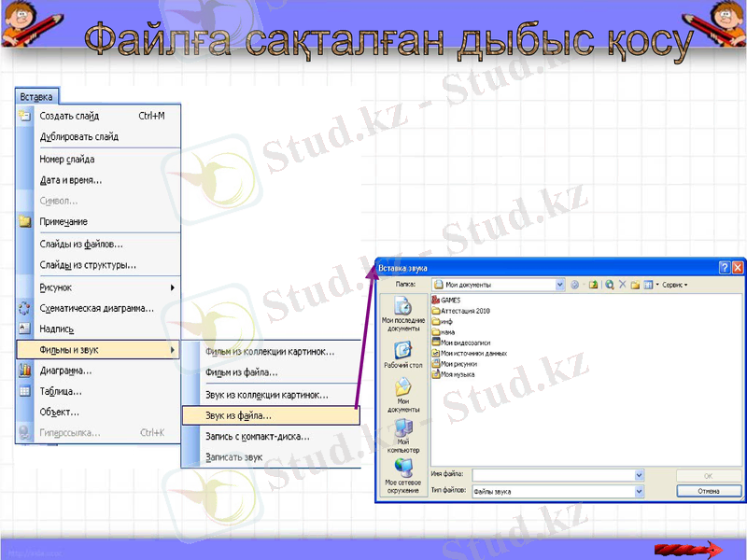Image resolution: width=747 pixels, height=560 pixels.
Task: Open the Вставка menu
Action: pyautogui.click(x=37, y=95)
